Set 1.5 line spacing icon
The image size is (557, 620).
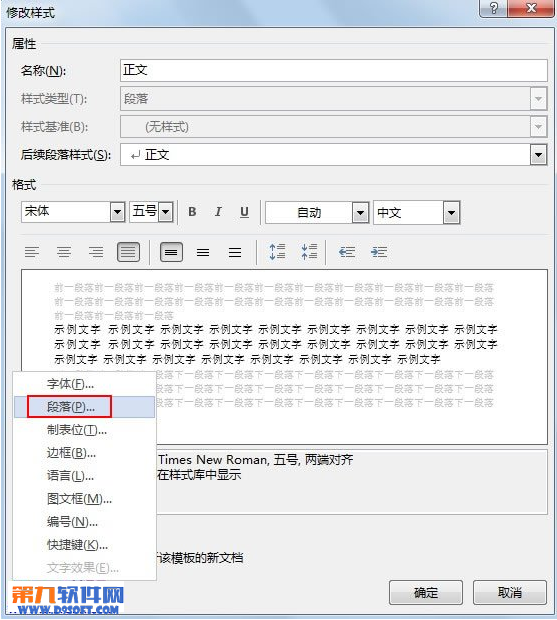203,252
